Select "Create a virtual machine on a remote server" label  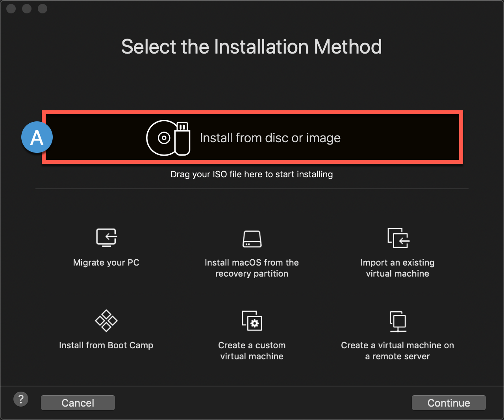click(397, 351)
